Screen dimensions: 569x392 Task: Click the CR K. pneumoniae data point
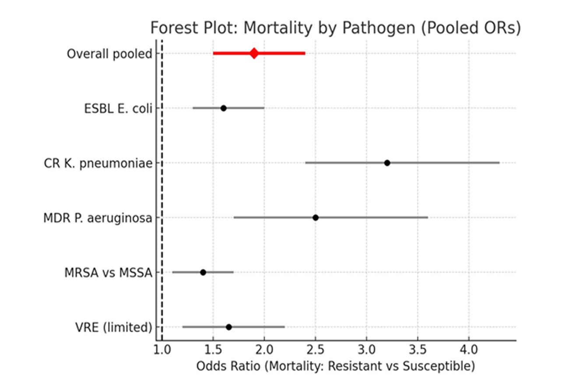[x=387, y=163]
